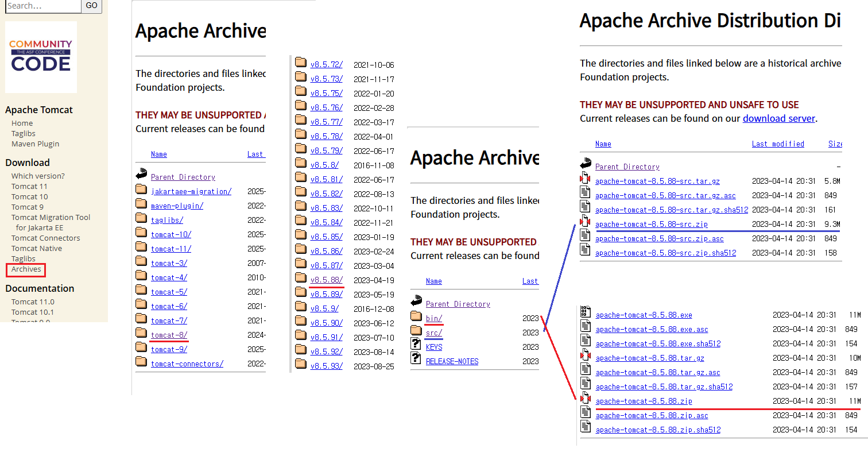Click the Community Code conference logo
This screenshot has width=868, height=452.
tap(41, 57)
